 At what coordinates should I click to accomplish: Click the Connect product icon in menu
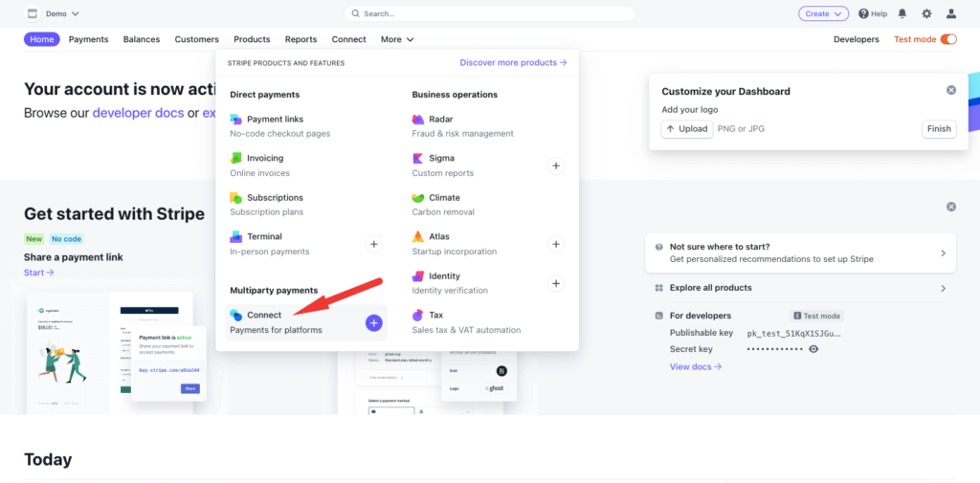[x=235, y=315]
